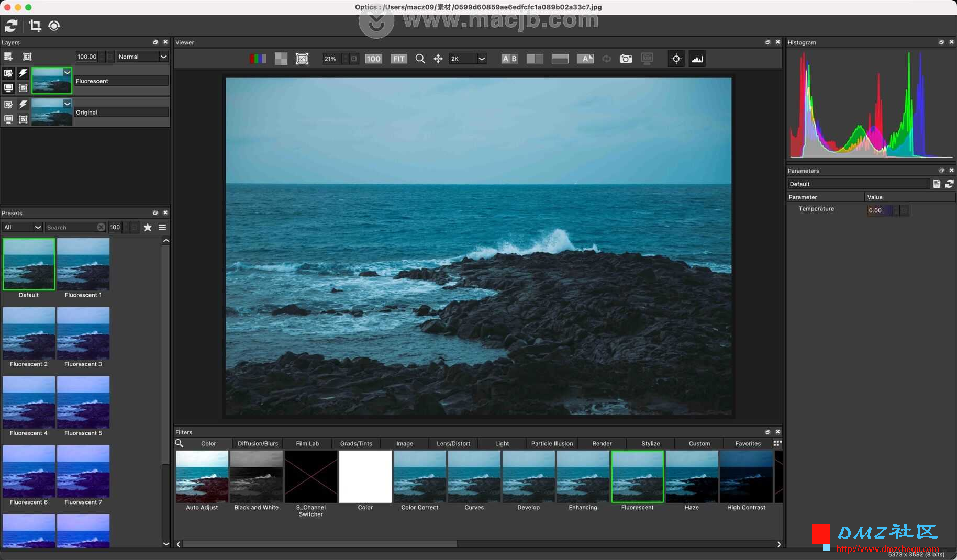Click the layer opacity field showing 100.00
Viewport: 957px width, 560px height.
(87, 57)
